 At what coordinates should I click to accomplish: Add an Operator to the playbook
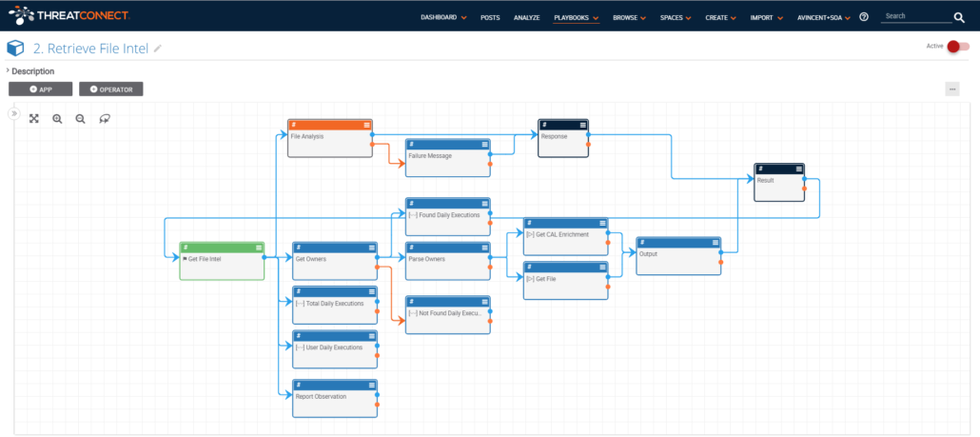coord(111,89)
